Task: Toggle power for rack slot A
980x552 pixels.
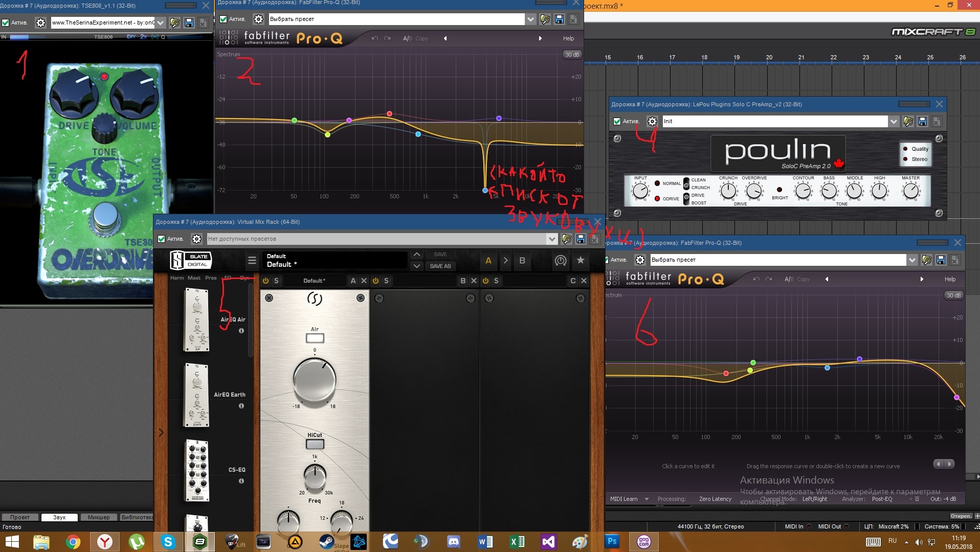Action: (265, 281)
